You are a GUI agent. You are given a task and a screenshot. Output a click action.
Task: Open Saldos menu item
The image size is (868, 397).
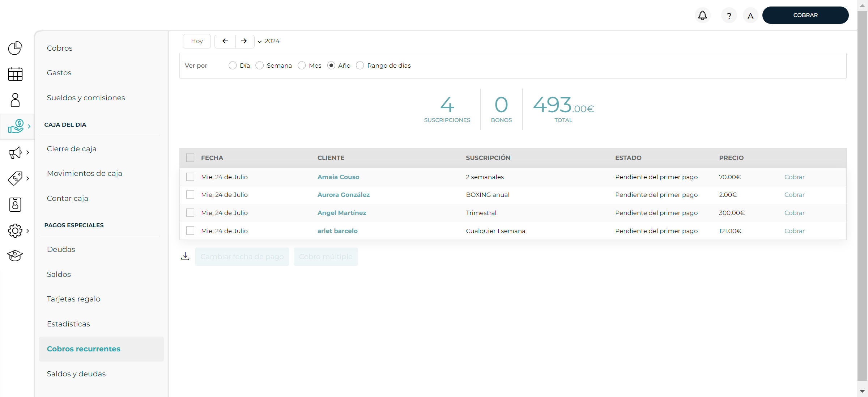(x=59, y=274)
